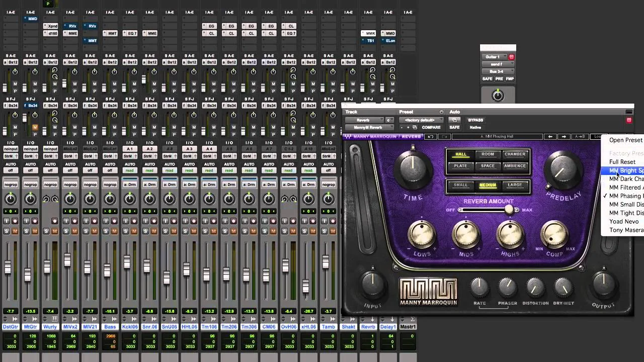The width and height of the screenshot is (644, 362).
Task: Click Open Preset in the menu
Action: [625, 140]
